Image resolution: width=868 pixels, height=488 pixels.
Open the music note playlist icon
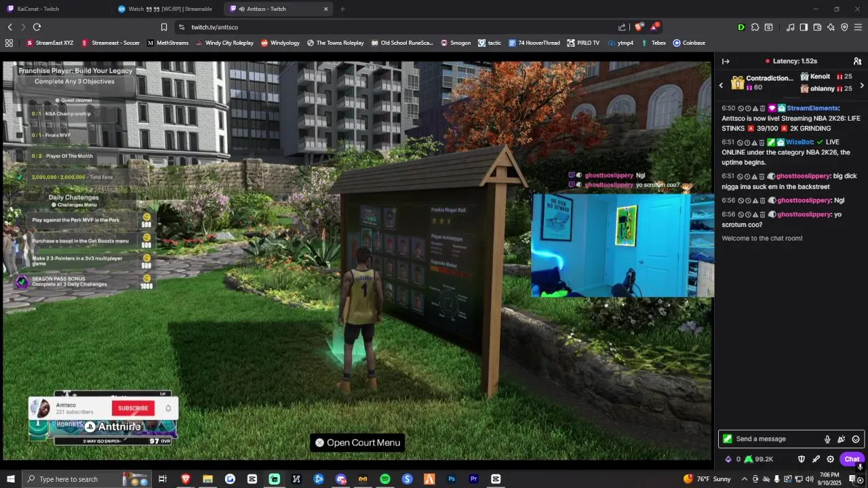pos(790,27)
